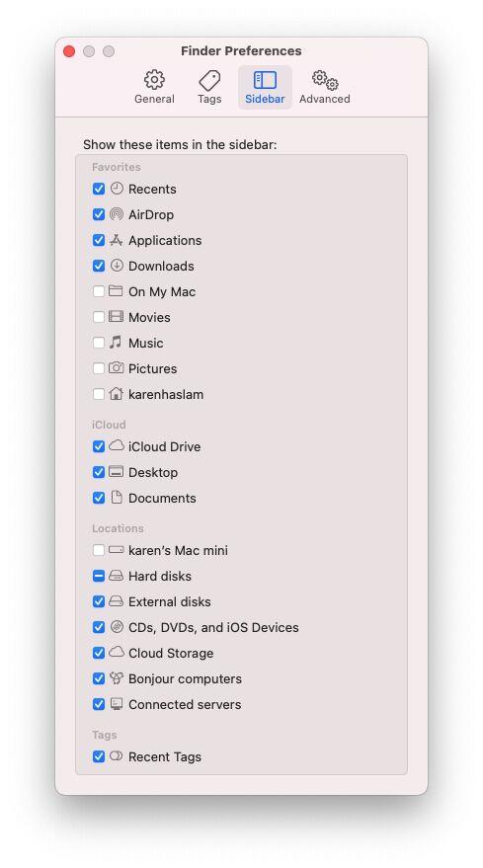This screenshot has height=868, width=483.
Task: Enable the On My Mac checkbox
Action: point(99,291)
